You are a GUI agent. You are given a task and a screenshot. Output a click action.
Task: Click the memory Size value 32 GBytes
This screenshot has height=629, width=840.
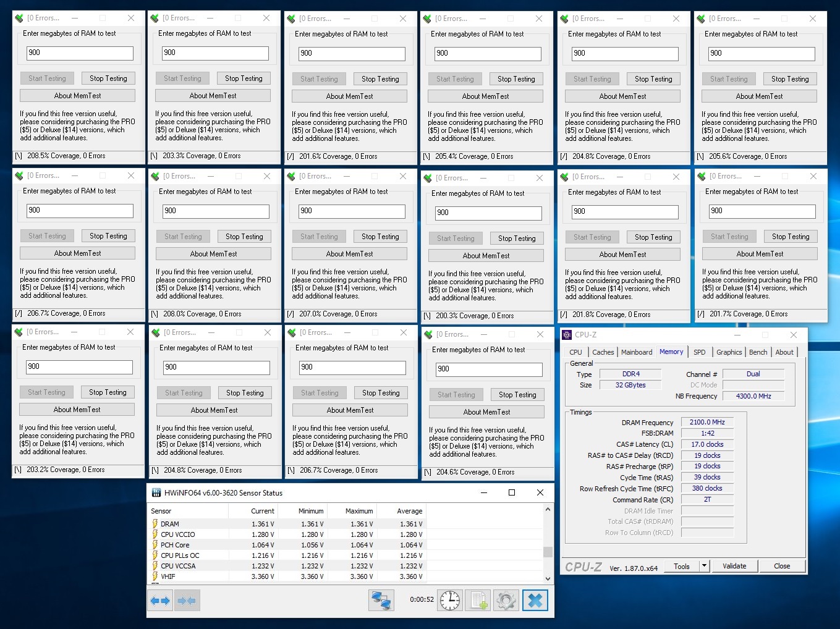[x=630, y=385]
